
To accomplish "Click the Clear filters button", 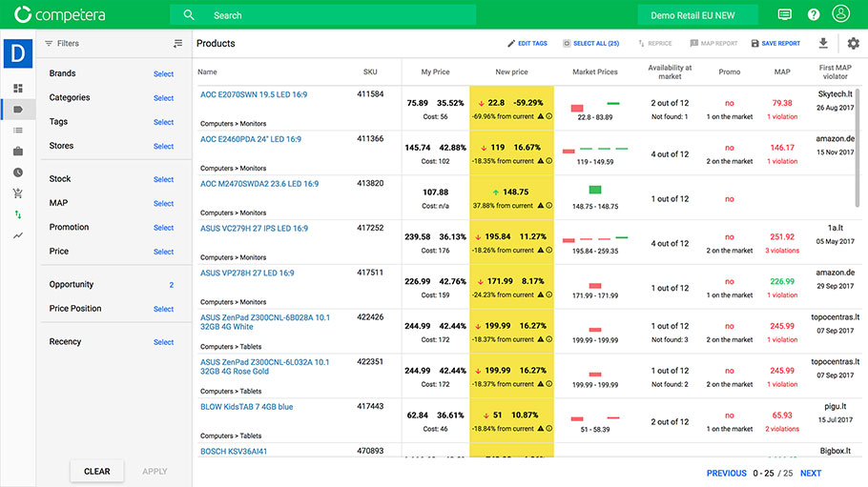I will click(97, 471).
